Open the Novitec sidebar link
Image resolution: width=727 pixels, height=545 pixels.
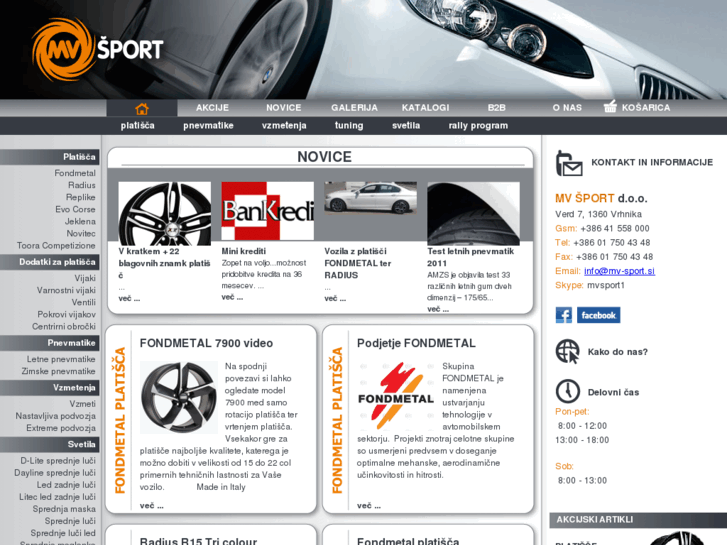(81, 233)
